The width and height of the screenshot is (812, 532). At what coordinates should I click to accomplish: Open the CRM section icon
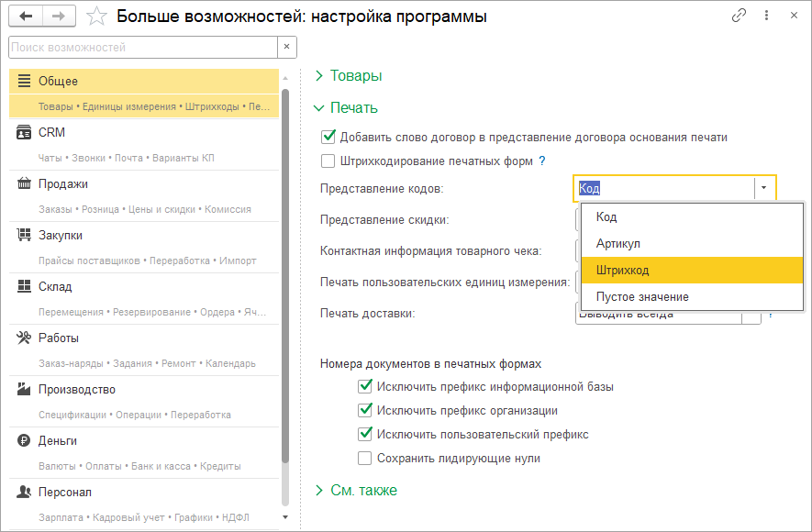point(25,133)
